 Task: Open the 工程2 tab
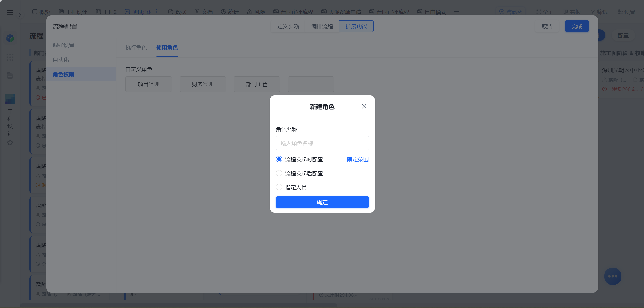[x=106, y=12]
